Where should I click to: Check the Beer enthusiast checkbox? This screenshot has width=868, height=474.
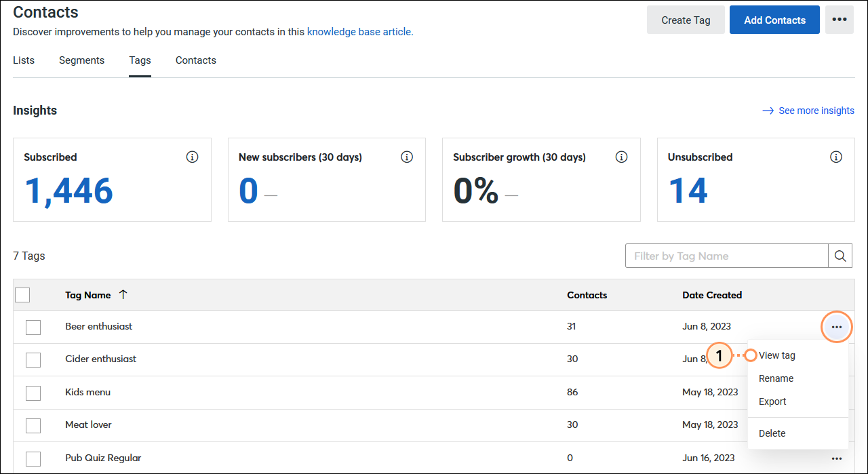[33, 328]
